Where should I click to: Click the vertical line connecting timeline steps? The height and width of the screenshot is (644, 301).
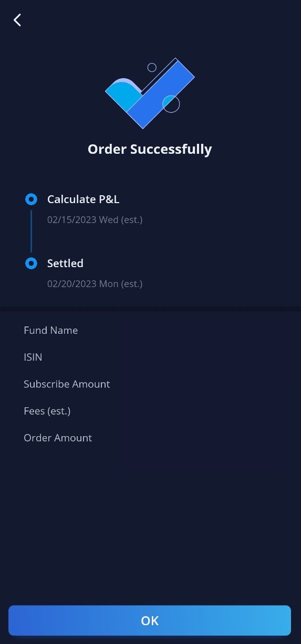point(32,231)
